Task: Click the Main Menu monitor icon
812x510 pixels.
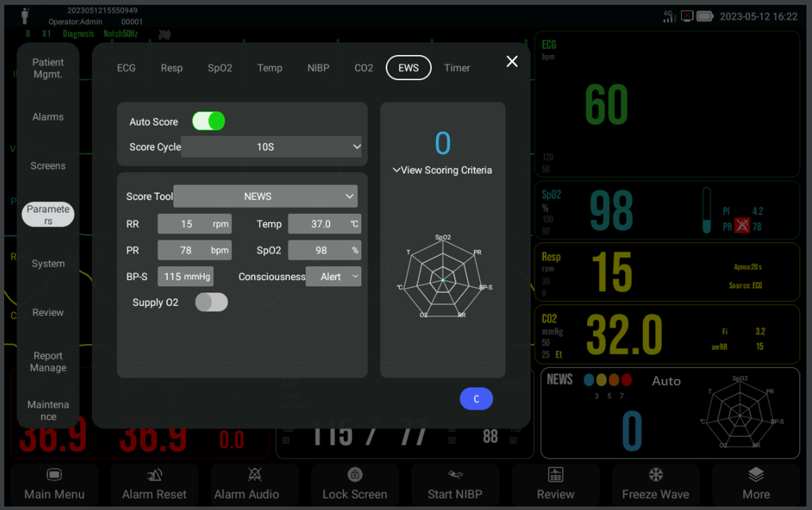Action: click(54, 475)
